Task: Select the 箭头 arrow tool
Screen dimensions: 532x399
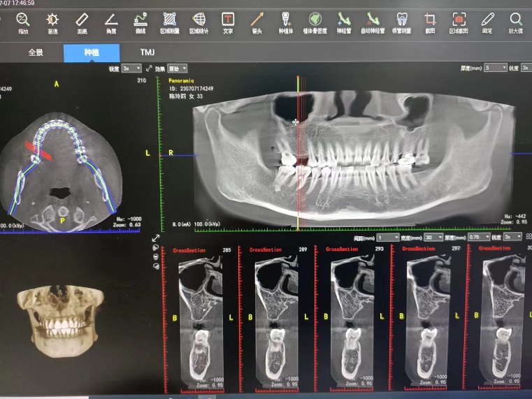Action: coord(257,23)
